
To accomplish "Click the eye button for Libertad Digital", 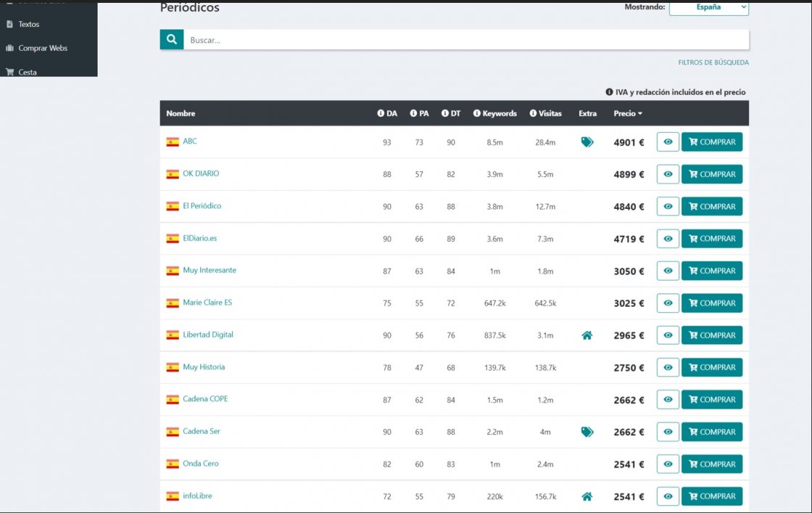I will [x=668, y=335].
